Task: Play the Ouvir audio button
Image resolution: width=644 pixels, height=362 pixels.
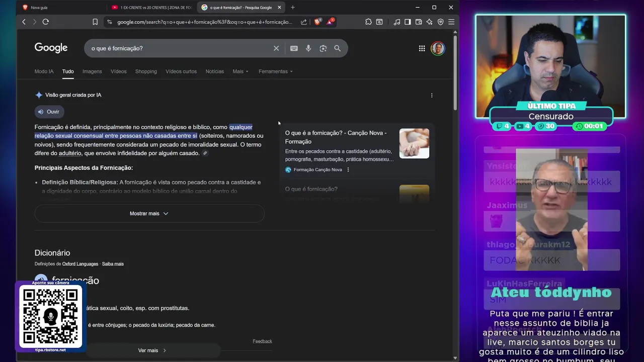Action: tap(49, 112)
